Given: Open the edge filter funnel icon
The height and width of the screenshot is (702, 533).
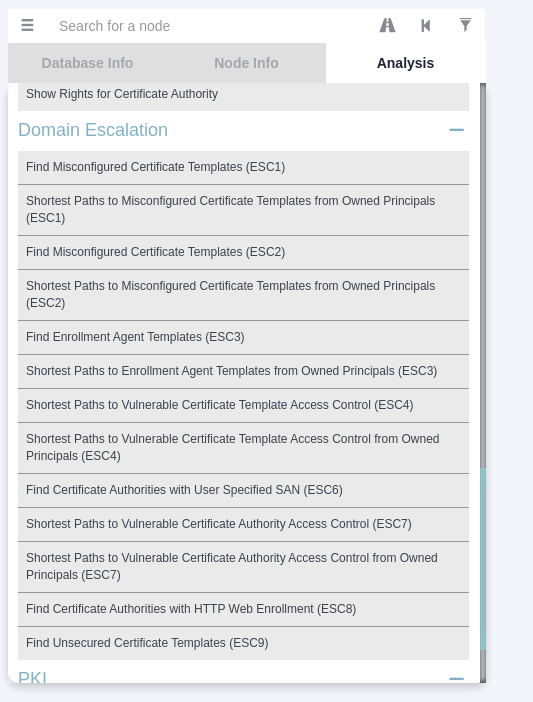Looking at the screenshot, I should pos(465,25).
